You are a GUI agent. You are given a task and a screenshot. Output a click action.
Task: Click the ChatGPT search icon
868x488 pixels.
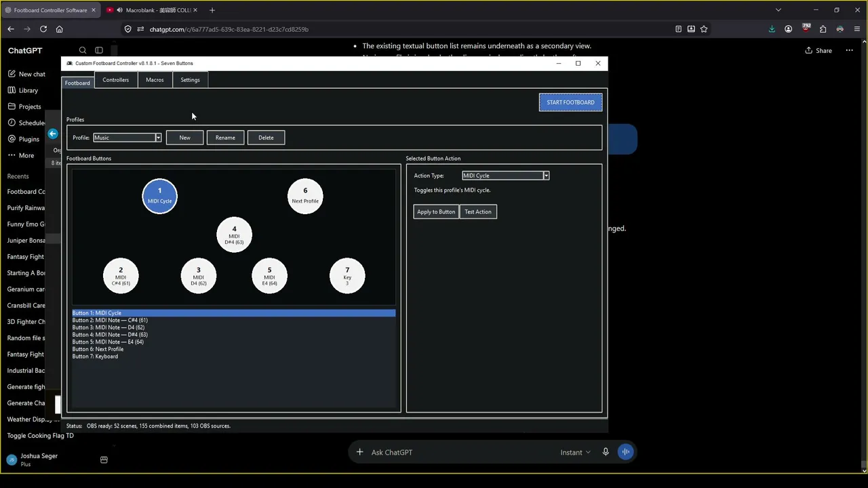[83, 50]
